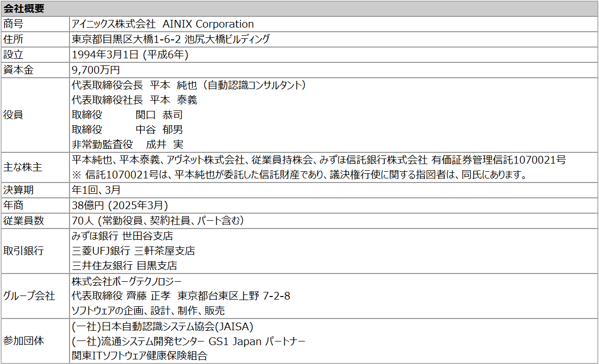The height and width of the screenshot is (364, 599).
Task: Click director name 関口 恭司
Action: click(159, 115)
